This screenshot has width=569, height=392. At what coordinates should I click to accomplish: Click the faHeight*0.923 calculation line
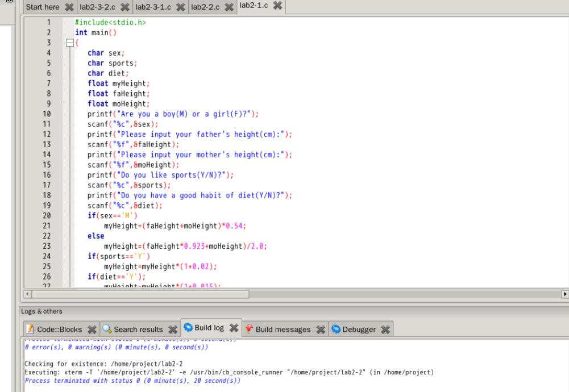185,246
